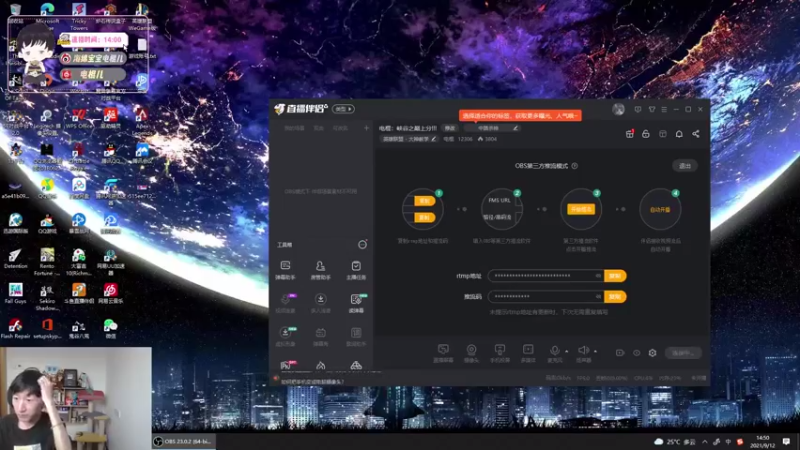Open the dice-icon toolbox tool with green badge

(356, 303)
